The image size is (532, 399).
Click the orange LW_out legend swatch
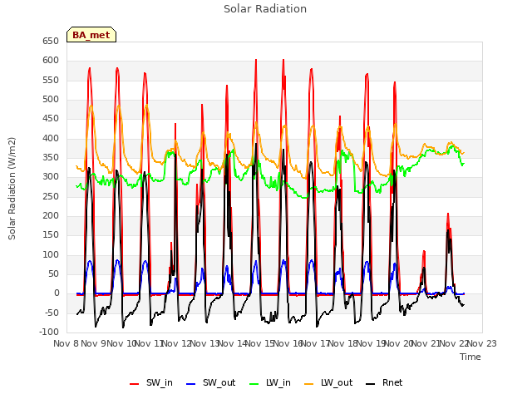pos(309,384)
